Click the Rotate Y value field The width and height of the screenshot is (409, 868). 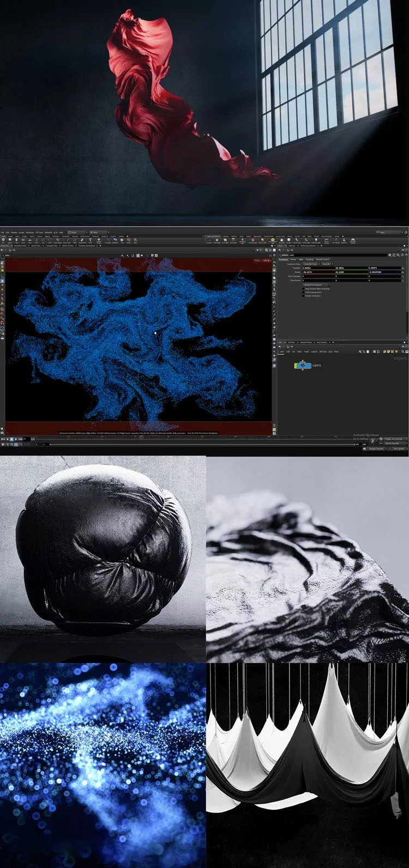(x=351, y=272)
